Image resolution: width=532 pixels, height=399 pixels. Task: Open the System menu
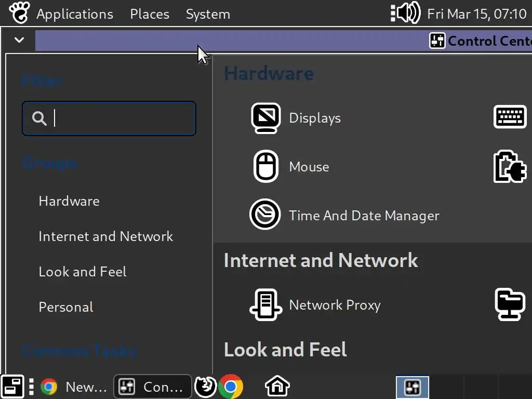(x=208, y=14)
